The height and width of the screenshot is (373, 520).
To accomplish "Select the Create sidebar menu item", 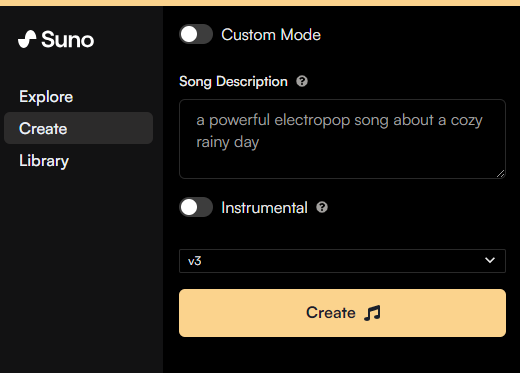I will 78,128.
